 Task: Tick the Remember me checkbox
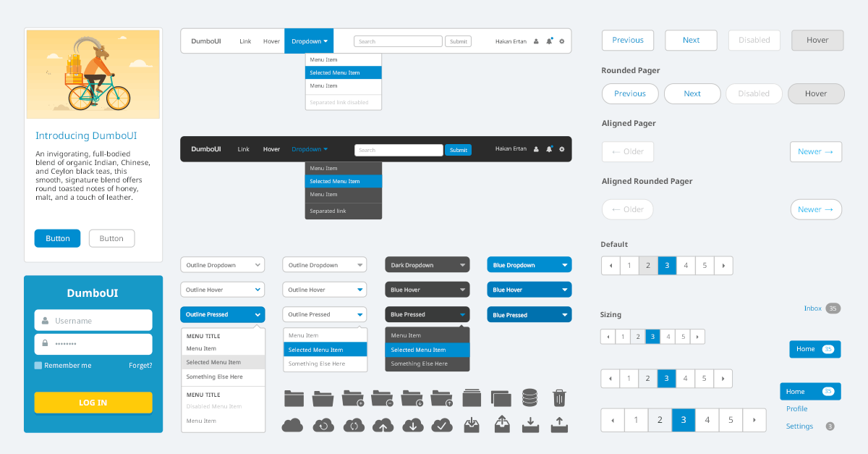pos(38,366)
